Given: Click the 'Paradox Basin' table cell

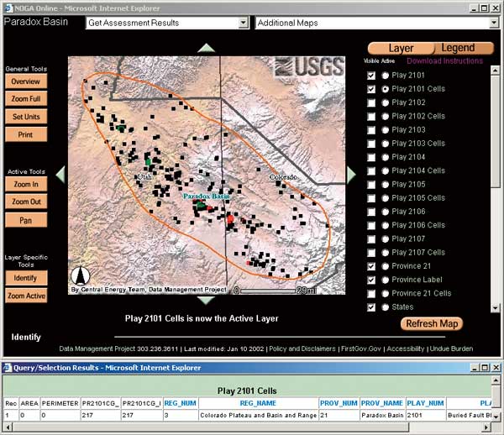Looking at the screenshot, I should (382, 416).
